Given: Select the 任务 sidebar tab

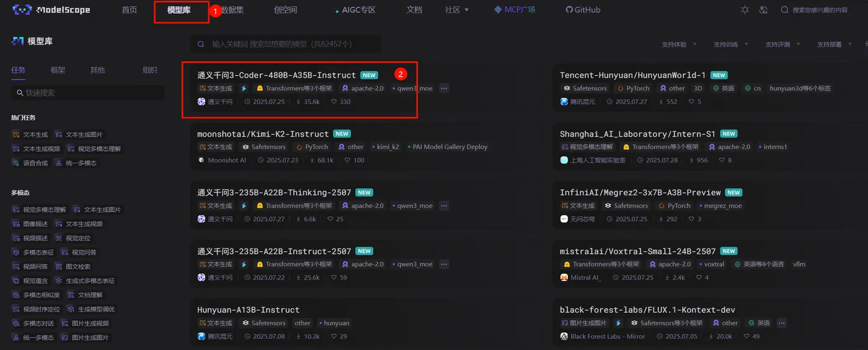Looking at the screenshot, I should pos(19,70).
